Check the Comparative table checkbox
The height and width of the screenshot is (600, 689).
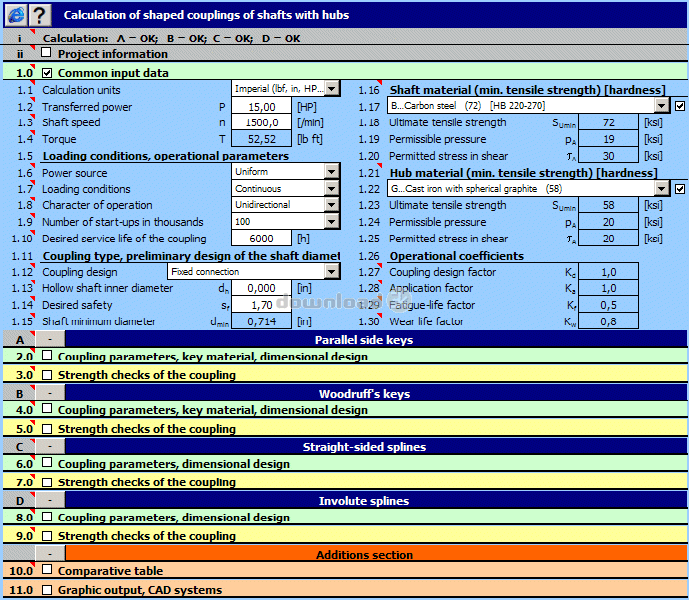47,570
